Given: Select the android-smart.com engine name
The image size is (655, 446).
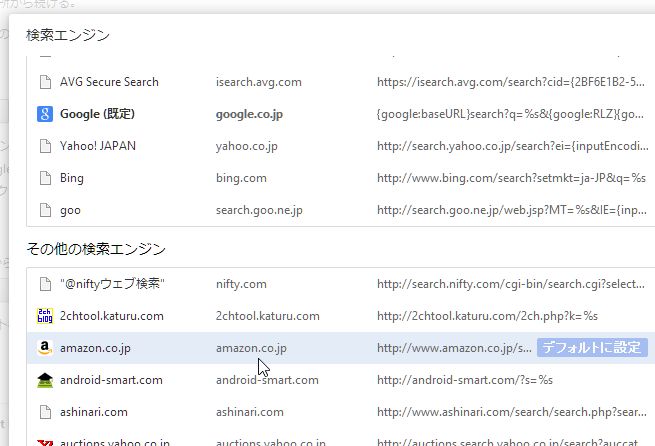Looking at the screenshot, I should [111, 380].
